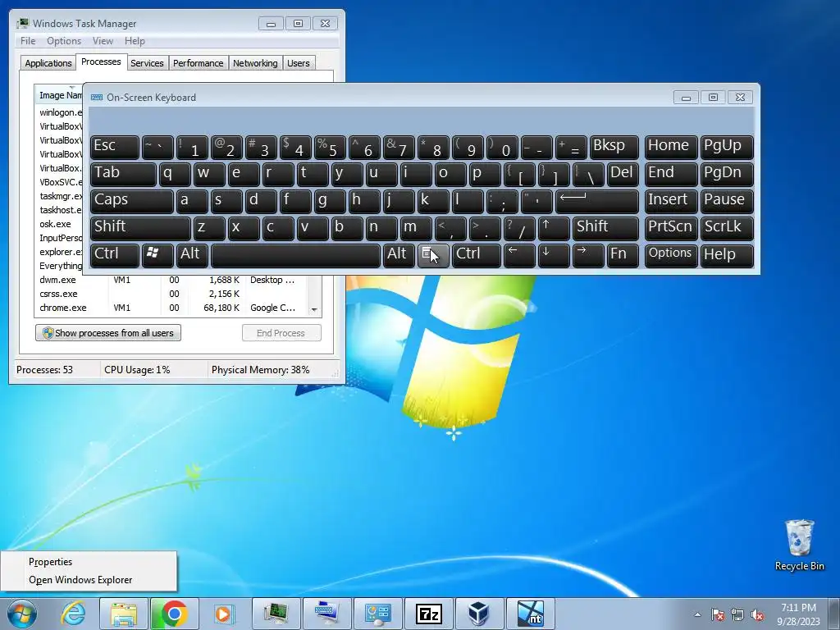Toggle the left Ctrl key
This screenshot has width=840, height=630.
115,255
